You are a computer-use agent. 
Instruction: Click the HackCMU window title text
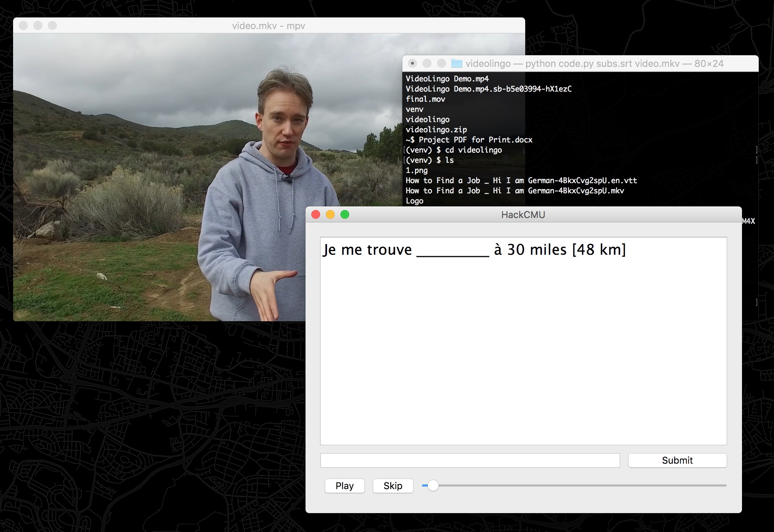[523, 215]
